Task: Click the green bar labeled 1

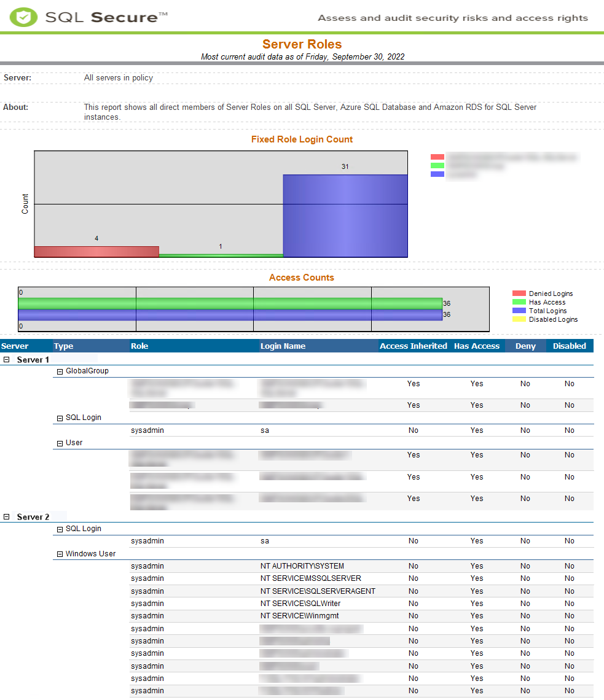Action: coord(221,256)
